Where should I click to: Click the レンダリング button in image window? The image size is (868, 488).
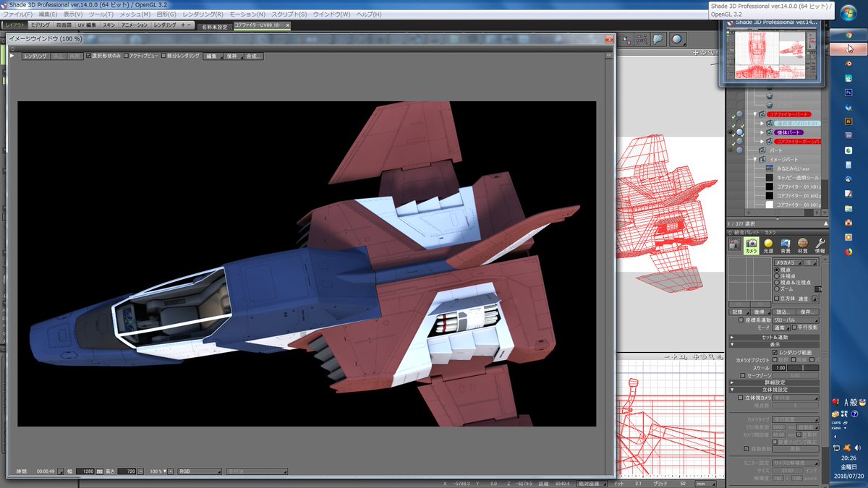point(35,56)
